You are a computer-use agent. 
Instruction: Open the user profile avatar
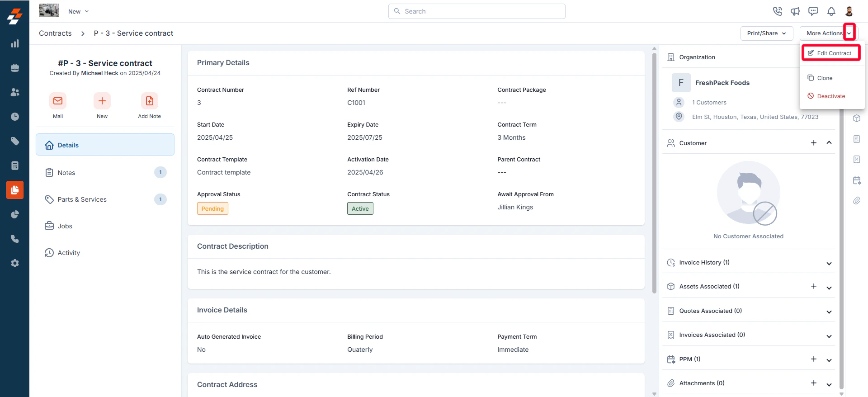(x=849, y=11)
